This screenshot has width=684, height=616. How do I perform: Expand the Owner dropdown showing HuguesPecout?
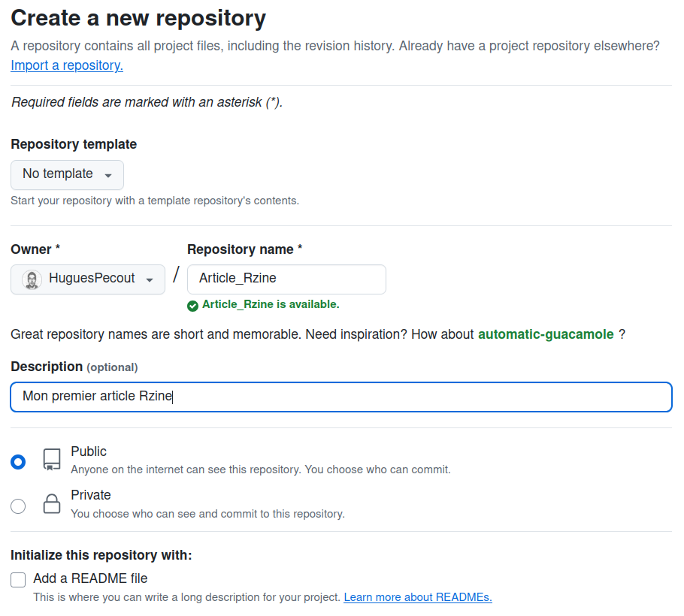88,279
